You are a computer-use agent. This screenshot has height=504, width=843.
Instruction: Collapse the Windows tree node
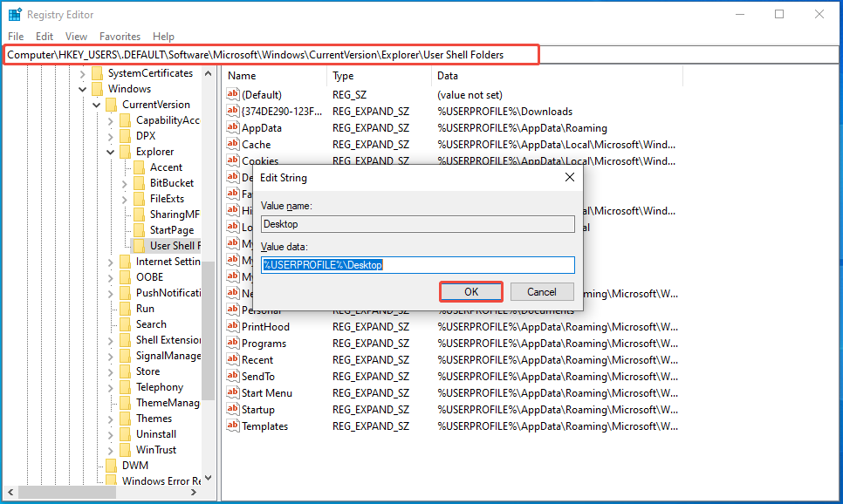coord(82,89)
